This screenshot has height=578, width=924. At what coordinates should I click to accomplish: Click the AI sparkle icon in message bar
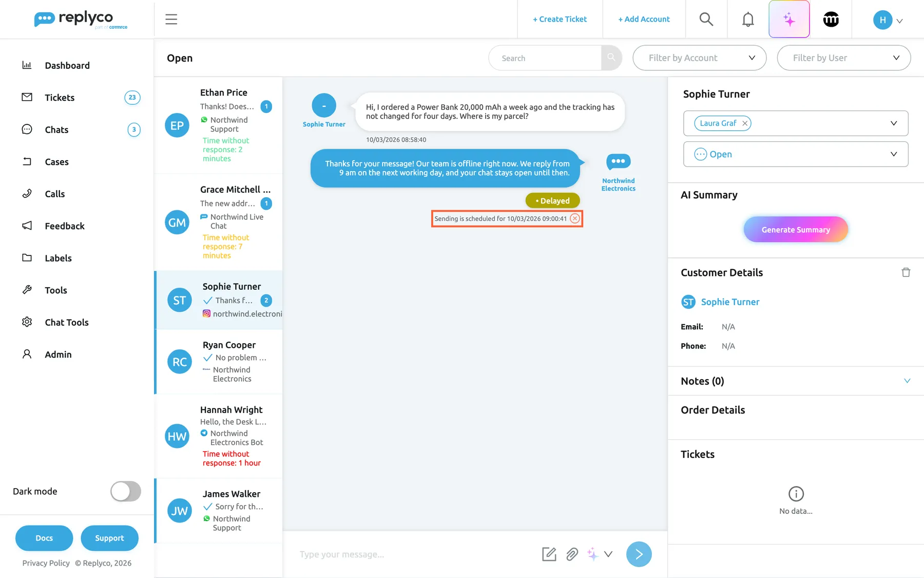point(592,554)
